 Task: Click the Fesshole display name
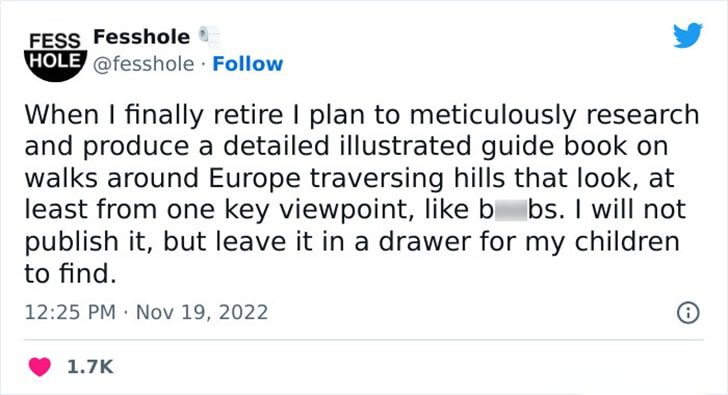pyautogui.click(x=142, y=37)
